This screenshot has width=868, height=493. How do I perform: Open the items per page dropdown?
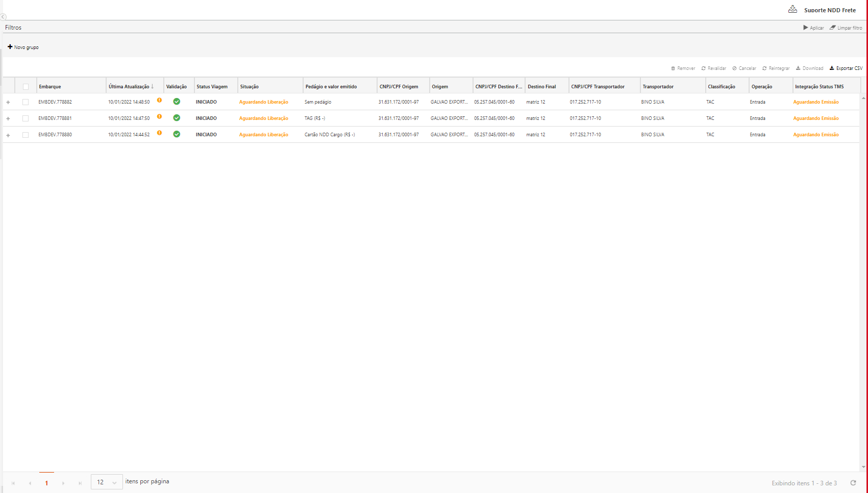107,482
